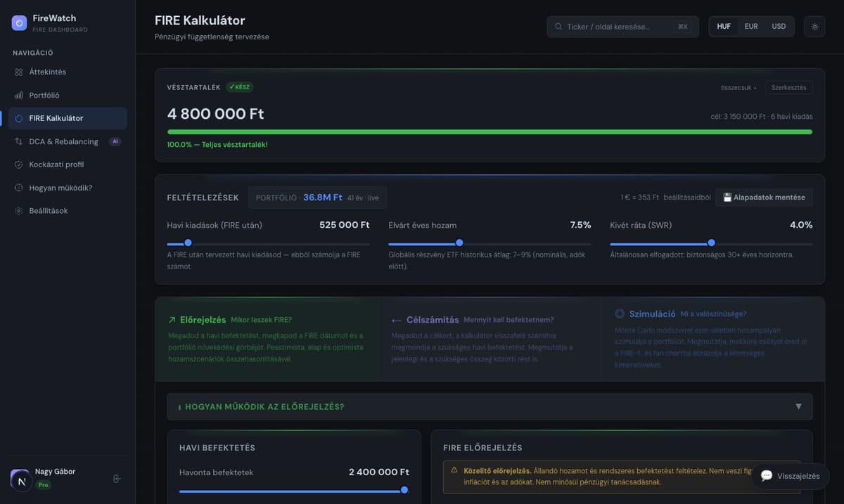Open Beállítások gear icon
This screenshot has width=844, height=504.
point(19,211)
